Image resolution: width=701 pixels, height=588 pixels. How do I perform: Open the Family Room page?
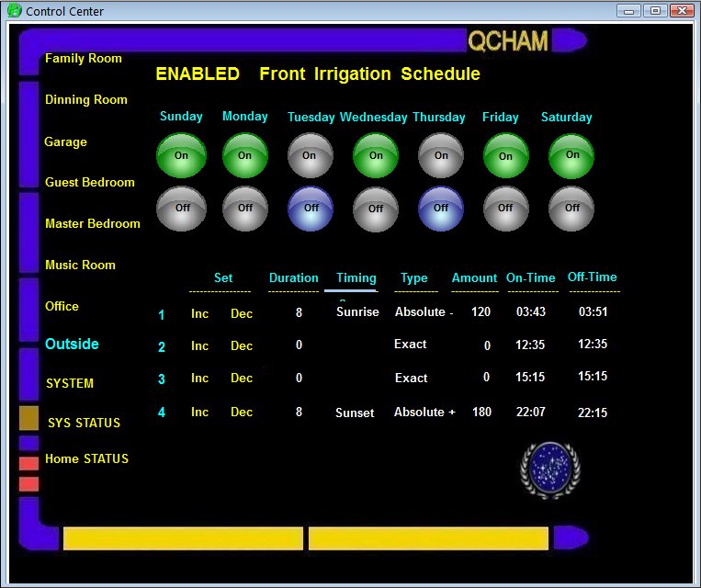pos(84,59)
